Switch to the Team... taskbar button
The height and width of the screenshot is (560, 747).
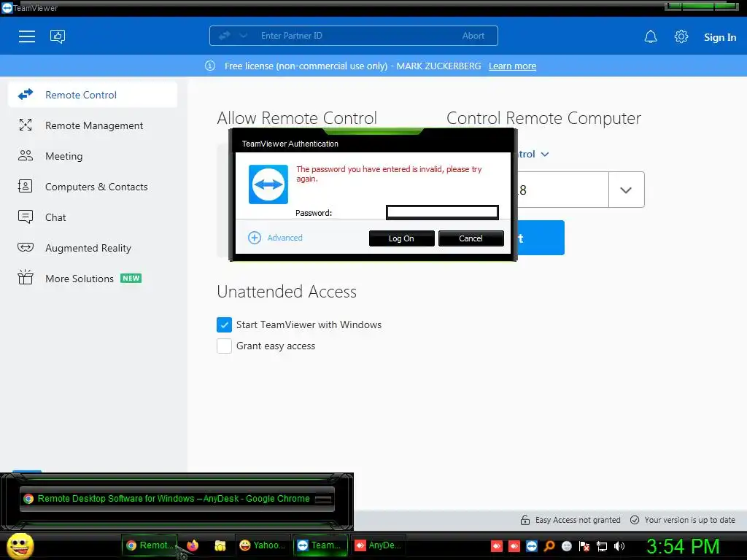pyautogui.click(x=320, y=545)
